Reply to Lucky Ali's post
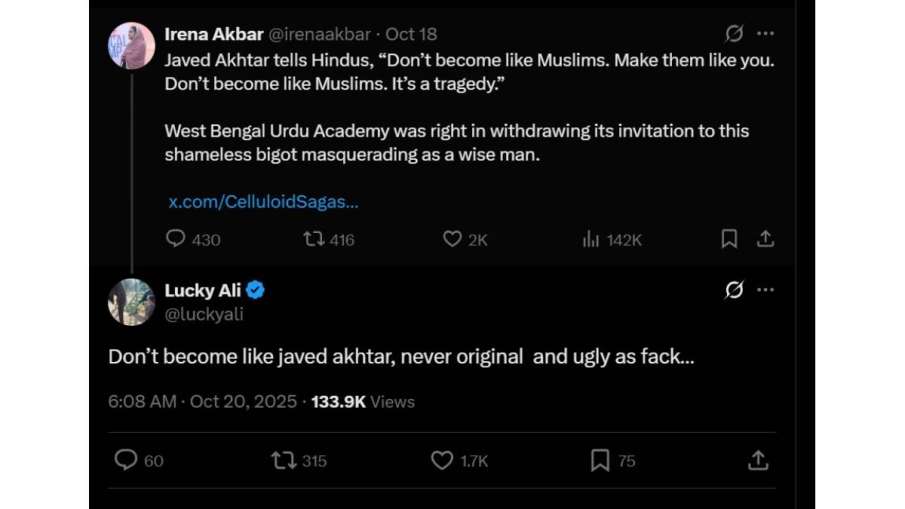 (126, 460)
